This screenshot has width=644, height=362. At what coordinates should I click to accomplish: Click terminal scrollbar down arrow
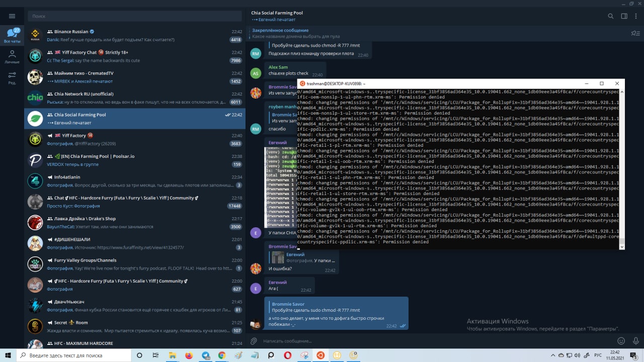pyautogui.click(x=622, y=247)
